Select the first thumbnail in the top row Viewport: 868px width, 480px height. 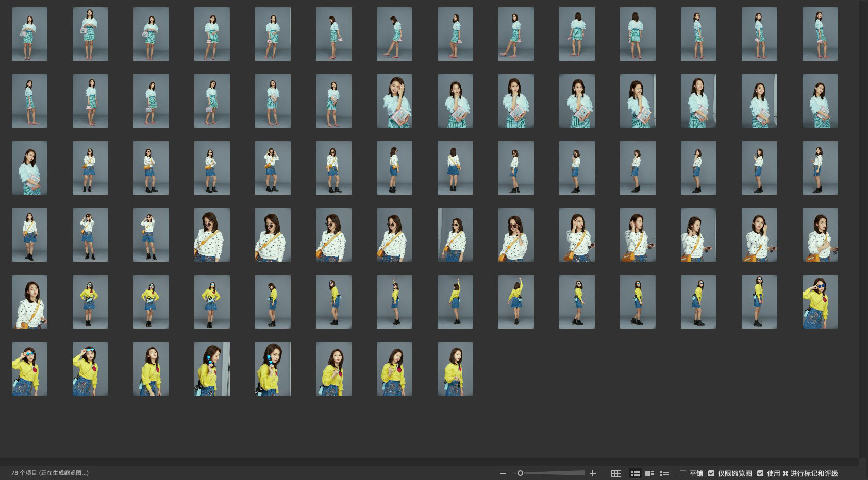[29, 34]
